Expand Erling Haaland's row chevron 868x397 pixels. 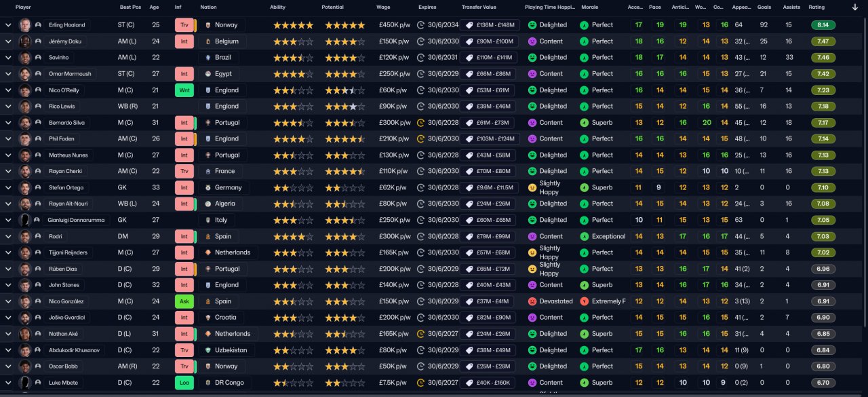tap(8, 25)
